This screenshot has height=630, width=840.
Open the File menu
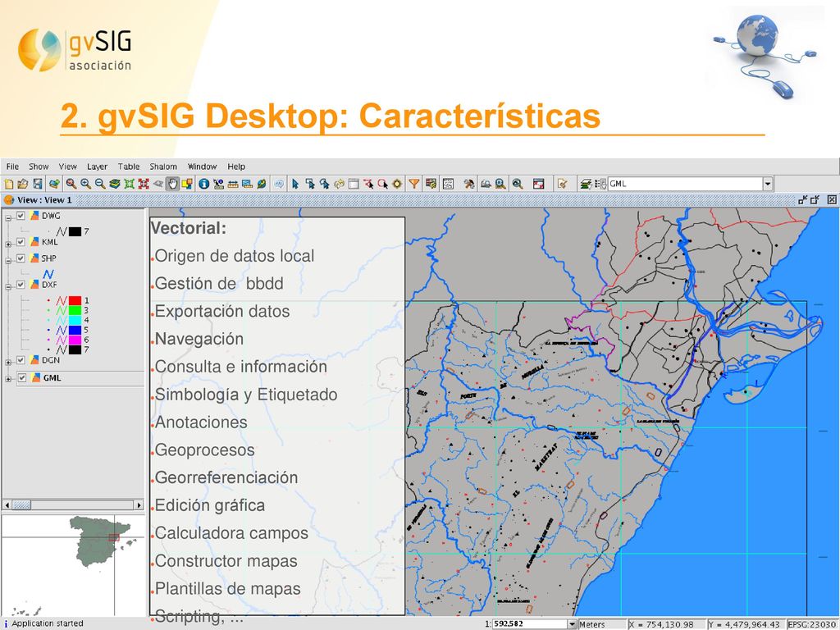click(x=12, y=167)
